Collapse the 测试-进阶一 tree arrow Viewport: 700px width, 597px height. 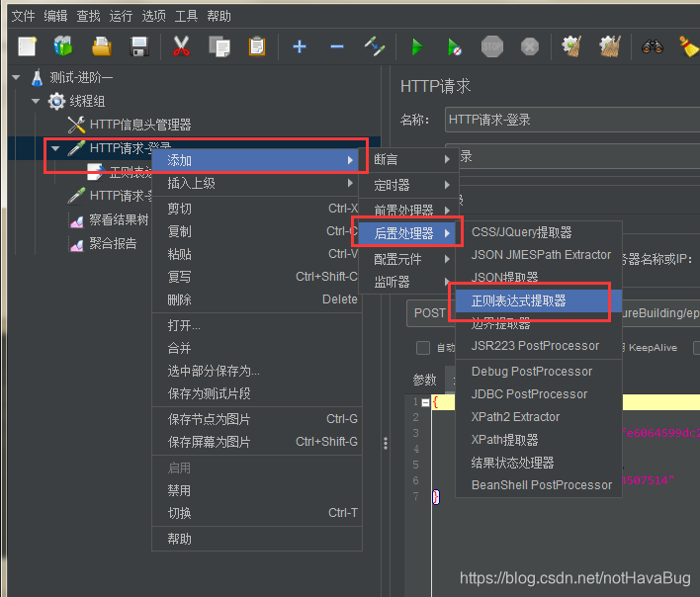(17, 78)
